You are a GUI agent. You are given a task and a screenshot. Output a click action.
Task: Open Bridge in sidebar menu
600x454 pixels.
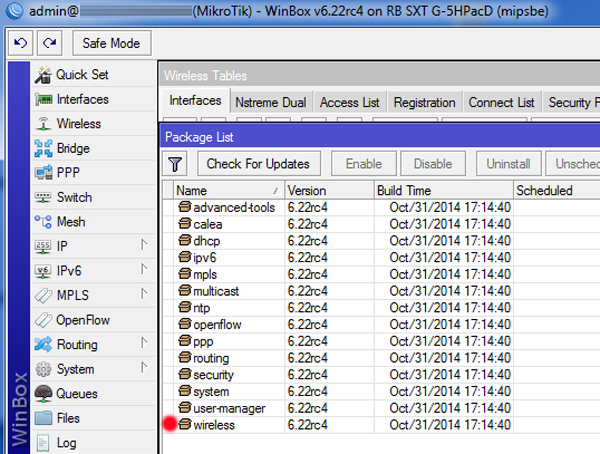point(94,149)
